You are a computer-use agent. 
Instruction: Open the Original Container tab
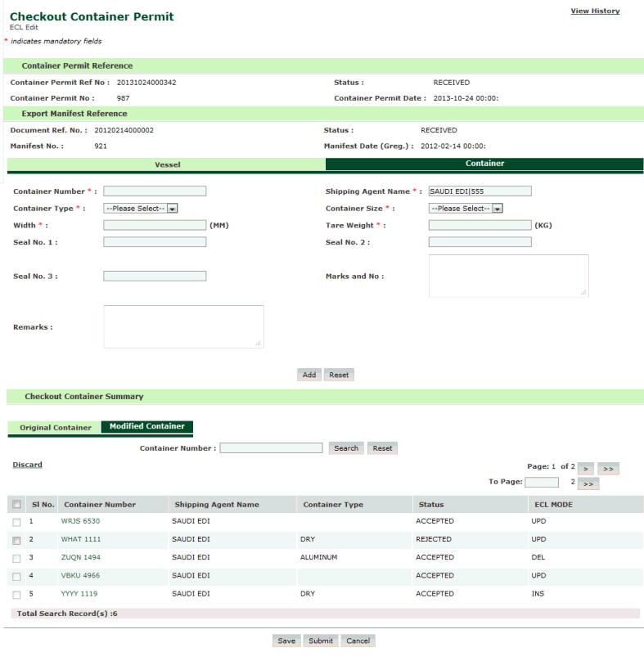pyautogui.click(x=56, y=427)
